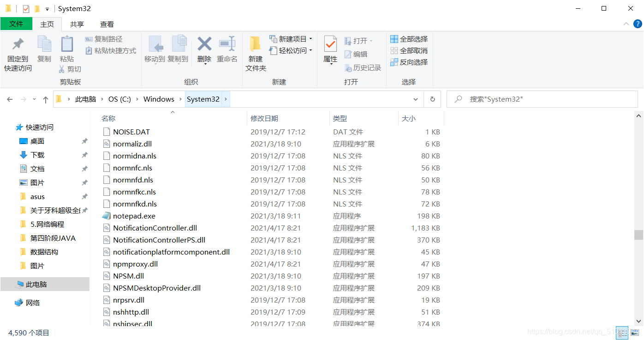644x340 pixels.
Task: Click the Refresh button
Action: (x=432, y=99)
